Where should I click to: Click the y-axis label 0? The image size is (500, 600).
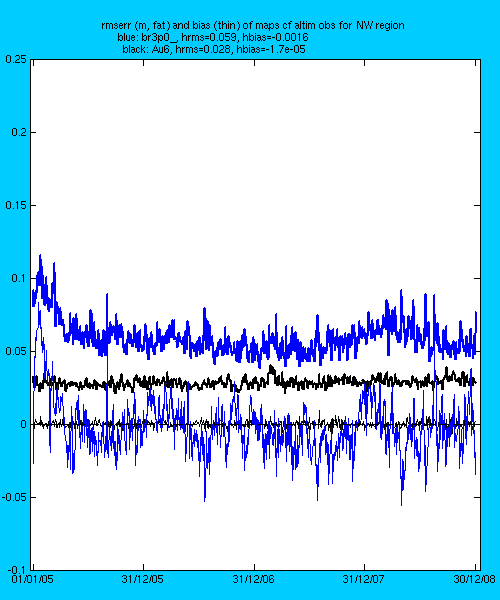(24, 424)
